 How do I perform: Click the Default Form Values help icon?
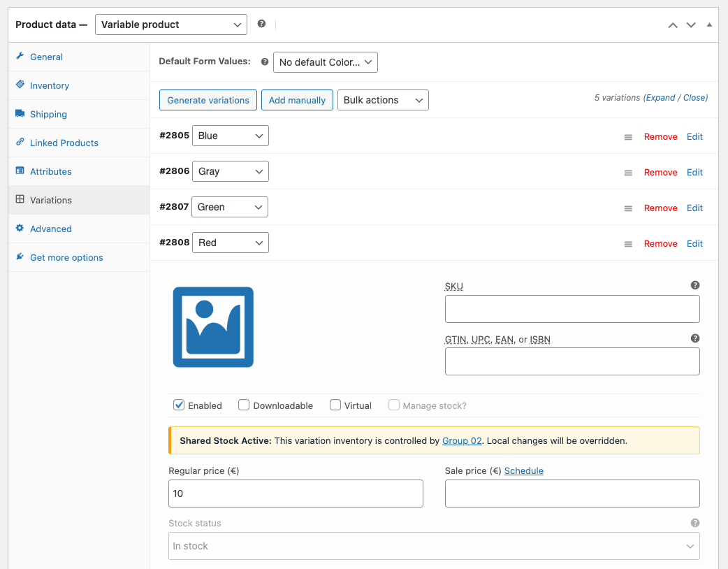pos(265,62)
